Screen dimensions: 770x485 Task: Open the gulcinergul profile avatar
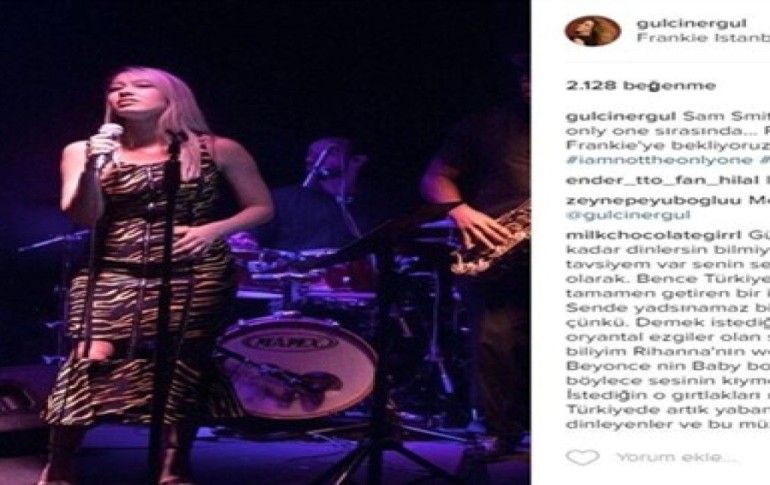tap(593, 31)
